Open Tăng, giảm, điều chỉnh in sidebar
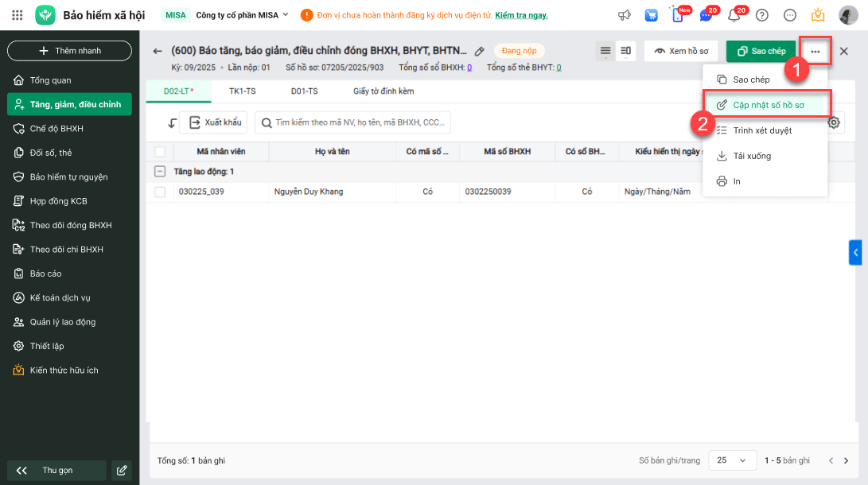The height and width of the screenshot is (485, 868). (x=69, y=104)
